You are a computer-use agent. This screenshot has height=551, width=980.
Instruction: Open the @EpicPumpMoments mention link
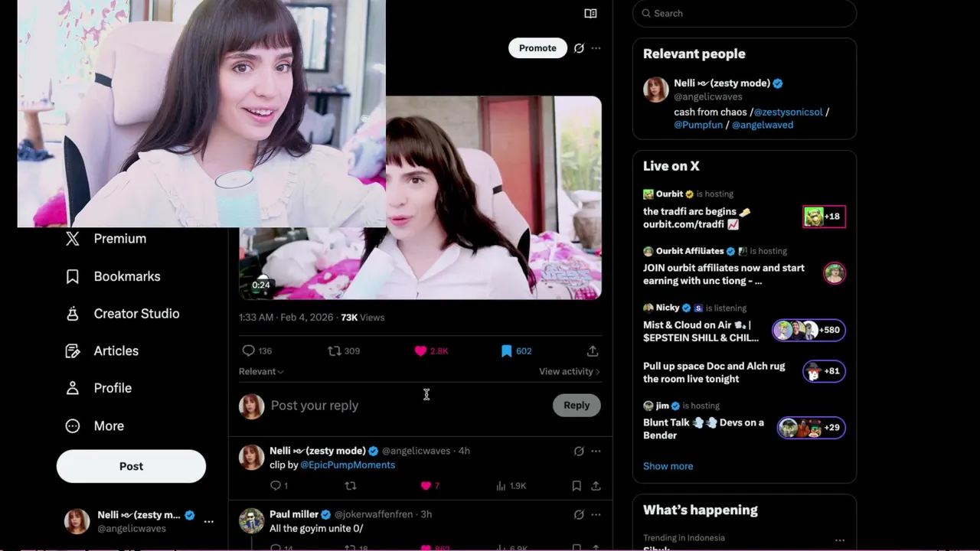point(348,465)
